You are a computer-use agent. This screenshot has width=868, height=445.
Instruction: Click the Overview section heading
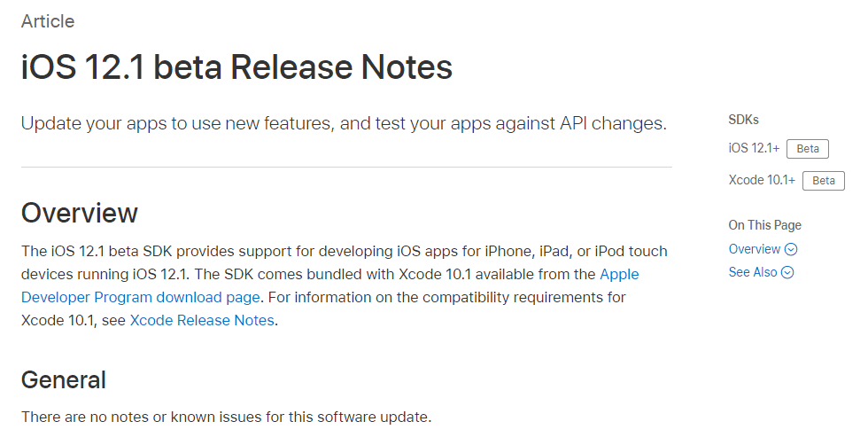(x=80, y=213)
